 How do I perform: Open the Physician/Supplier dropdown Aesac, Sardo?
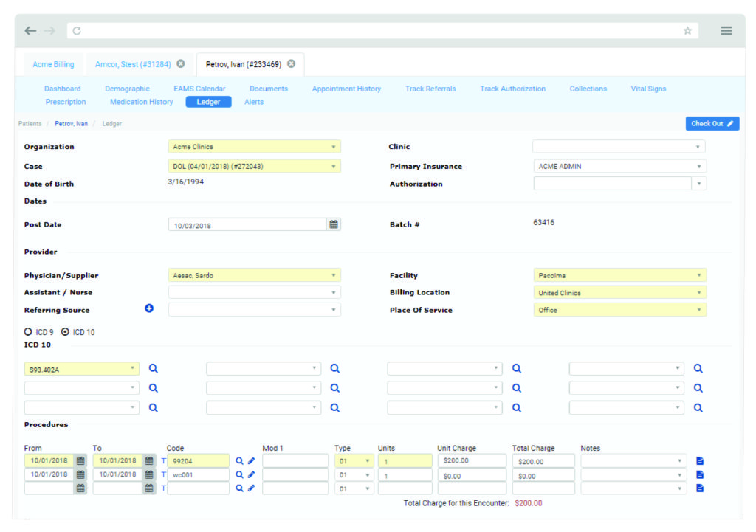click(x=255, y=275)
